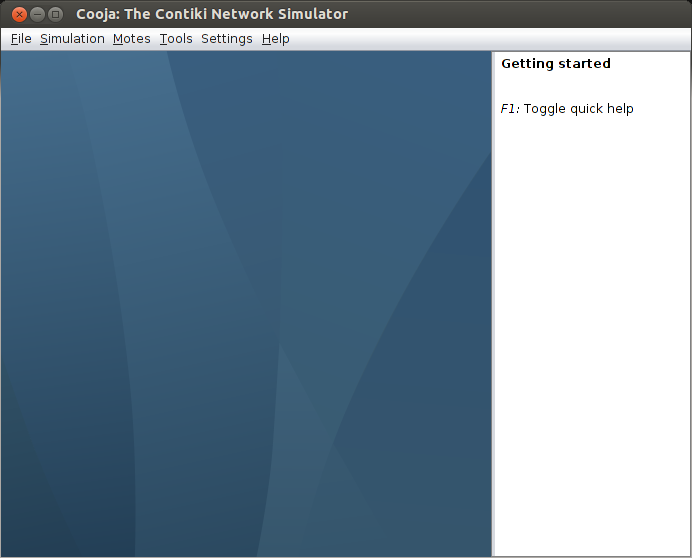Click the empty blue simulation desktop area
692x558 pixels.
pos(246,304)
